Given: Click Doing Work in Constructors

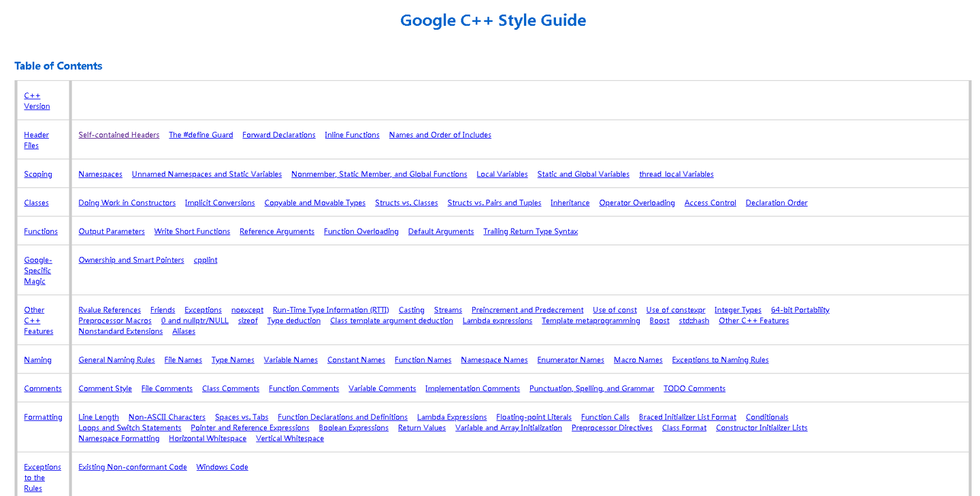Looking at the screenshot, I should click(x=127, y=203).
